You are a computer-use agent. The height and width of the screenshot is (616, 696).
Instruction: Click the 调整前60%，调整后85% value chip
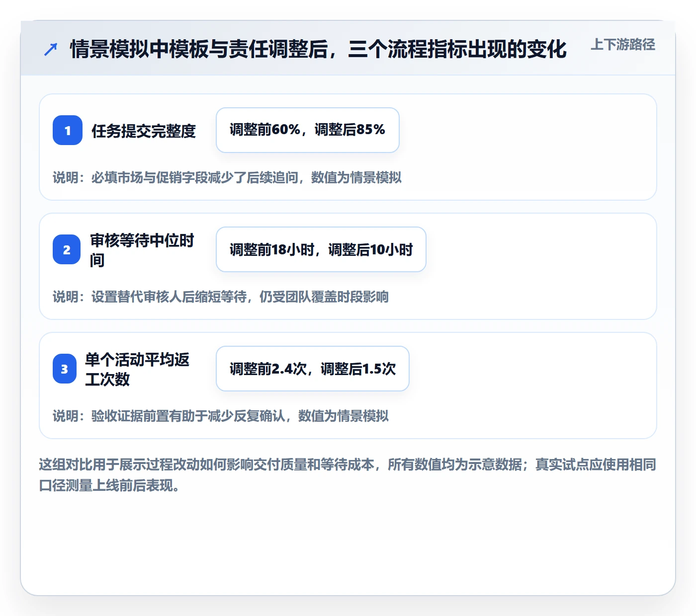308,130
